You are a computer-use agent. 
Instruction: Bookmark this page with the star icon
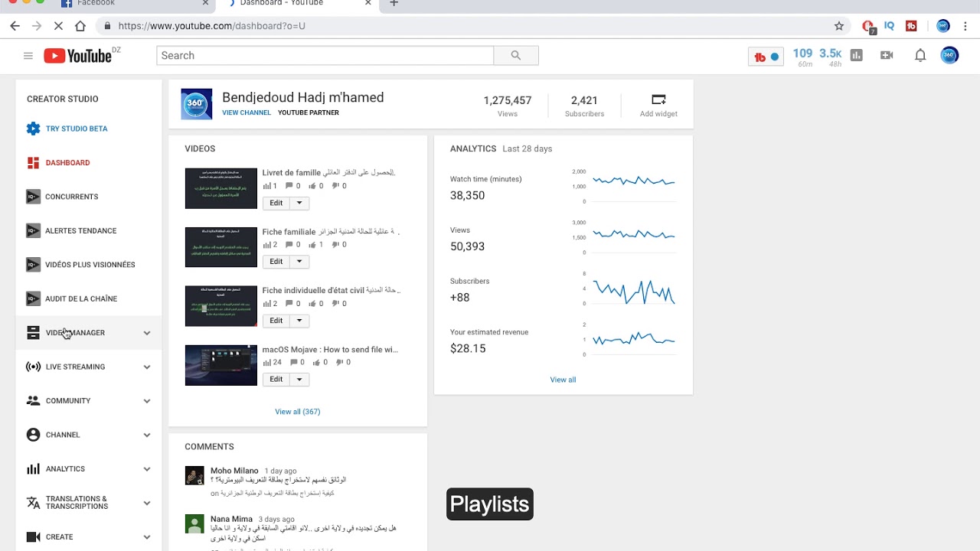[x=839, y=25]
